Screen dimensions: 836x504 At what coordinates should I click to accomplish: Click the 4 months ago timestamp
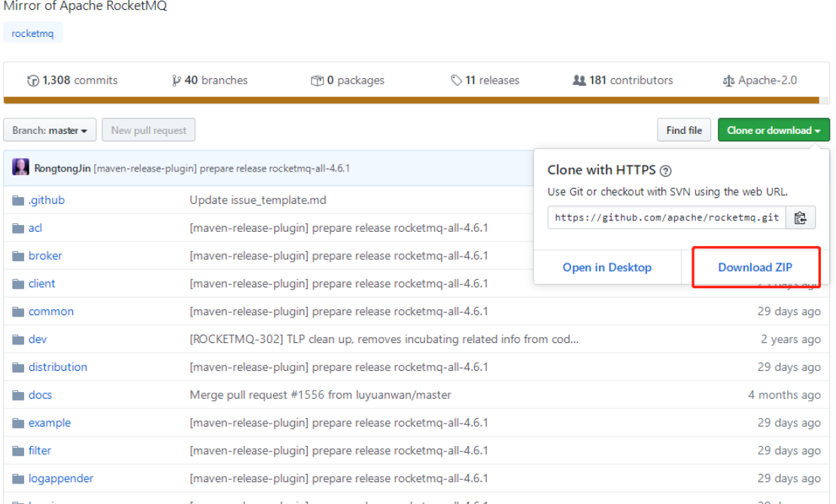[x=784, y=395]
